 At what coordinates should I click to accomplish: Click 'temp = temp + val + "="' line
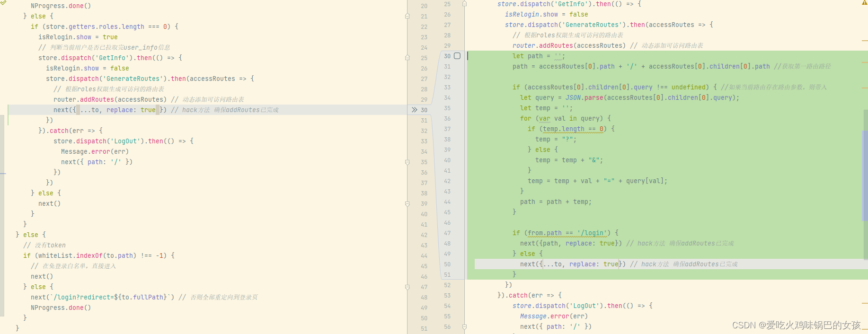click(x=598, y=181)
